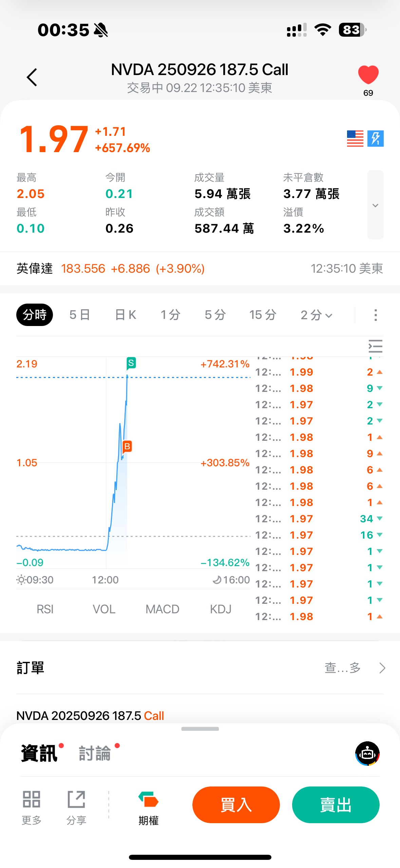Expand the quote details chevron
400x868 pixels.
click(x=375, y=205)
